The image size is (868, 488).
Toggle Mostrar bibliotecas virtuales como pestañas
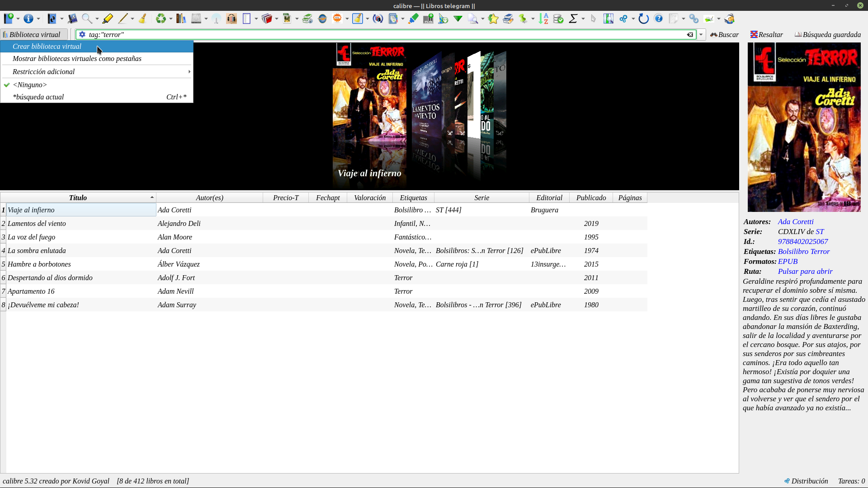[77, 59]
